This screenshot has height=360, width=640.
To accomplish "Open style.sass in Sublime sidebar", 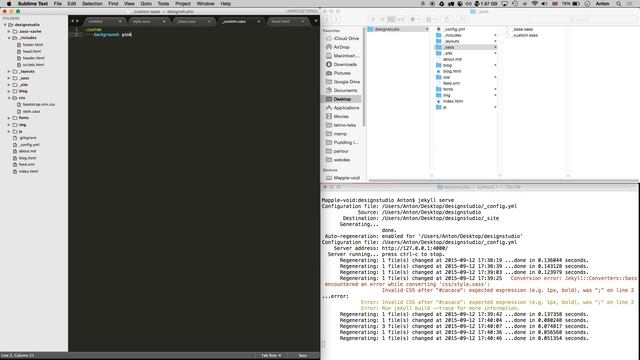I will tap(31, 111).
